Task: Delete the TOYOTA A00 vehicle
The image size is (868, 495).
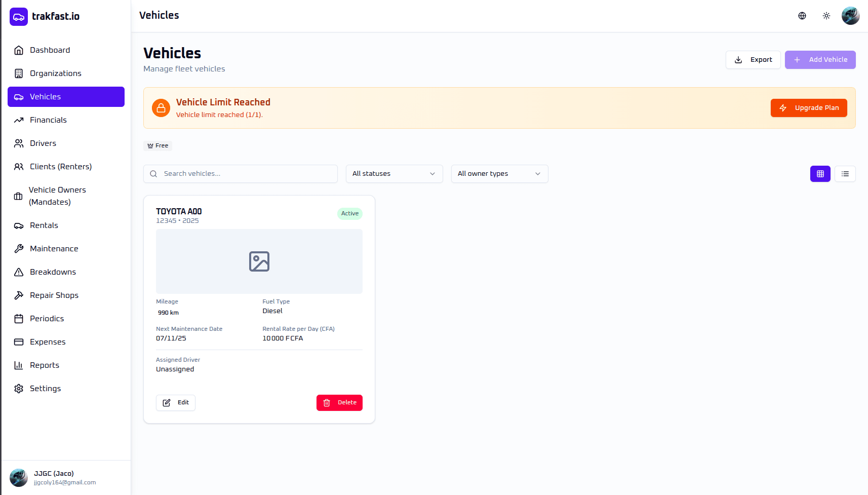Action: coord(339,403)
